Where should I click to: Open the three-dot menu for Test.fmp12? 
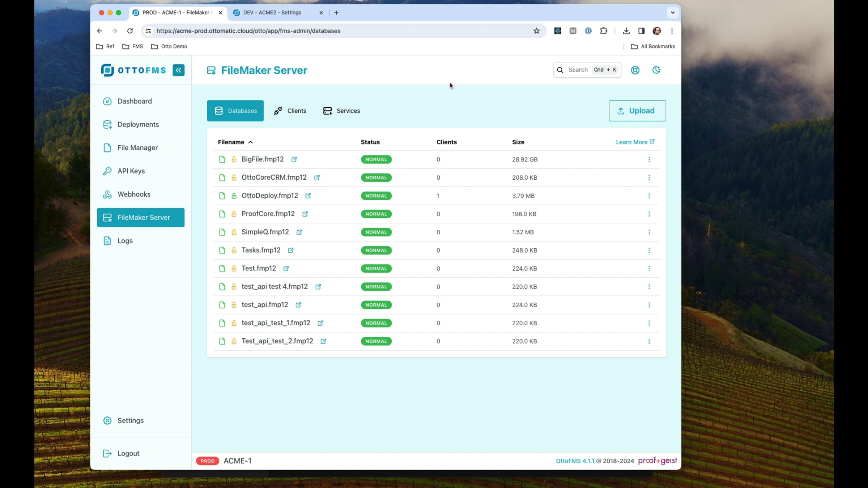click(x=649, y=269)
